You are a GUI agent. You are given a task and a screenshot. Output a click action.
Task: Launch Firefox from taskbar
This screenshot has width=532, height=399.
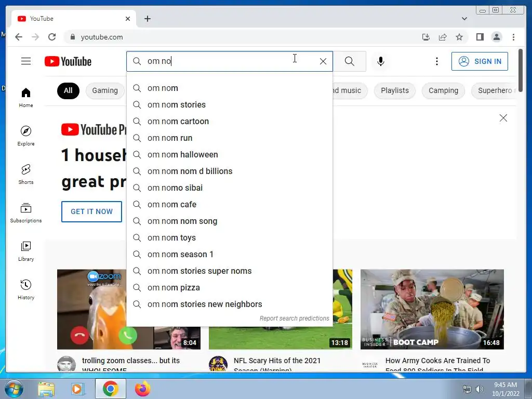142,389
